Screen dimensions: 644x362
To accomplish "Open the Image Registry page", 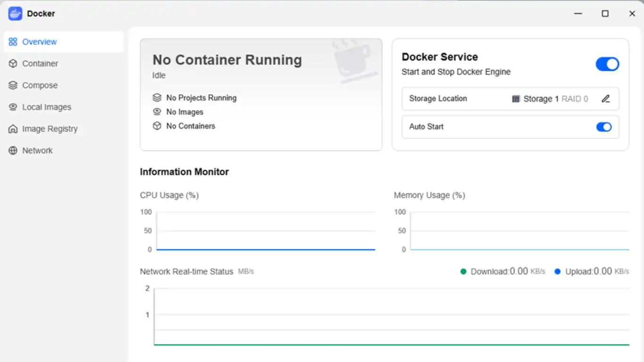I will click(64, 129).
